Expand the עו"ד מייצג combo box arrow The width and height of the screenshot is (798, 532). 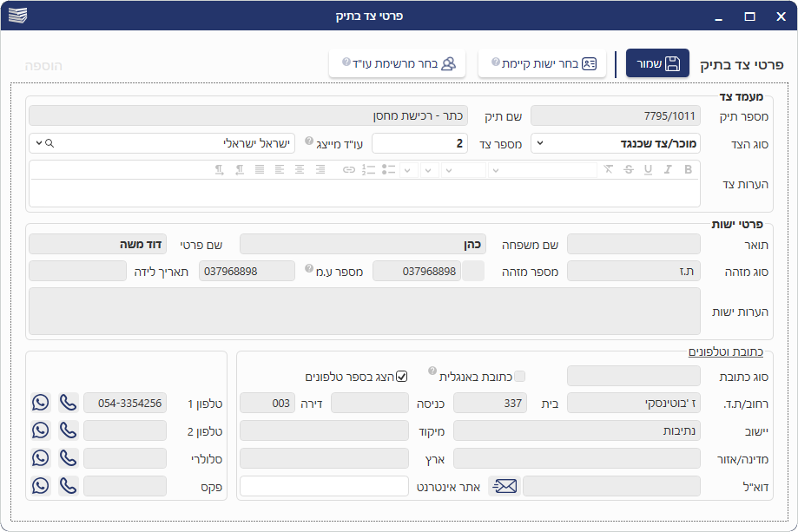pyautogui.click(x=38, y=143)
